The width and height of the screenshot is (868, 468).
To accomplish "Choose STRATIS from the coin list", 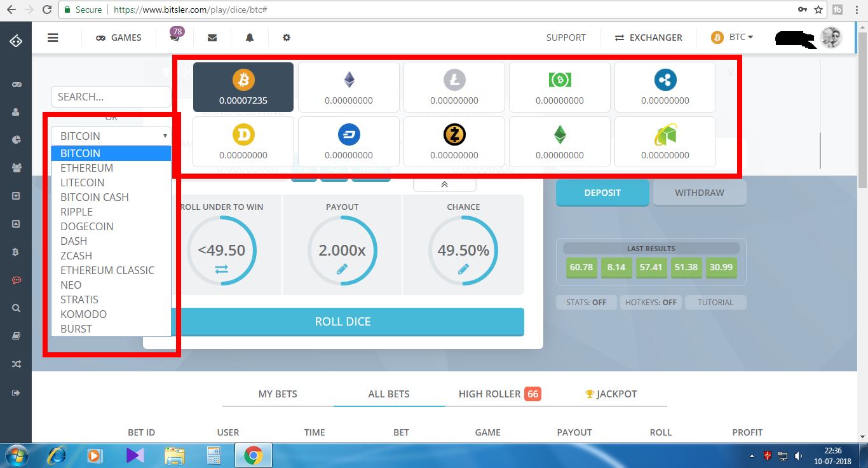I will pos(111,299).
